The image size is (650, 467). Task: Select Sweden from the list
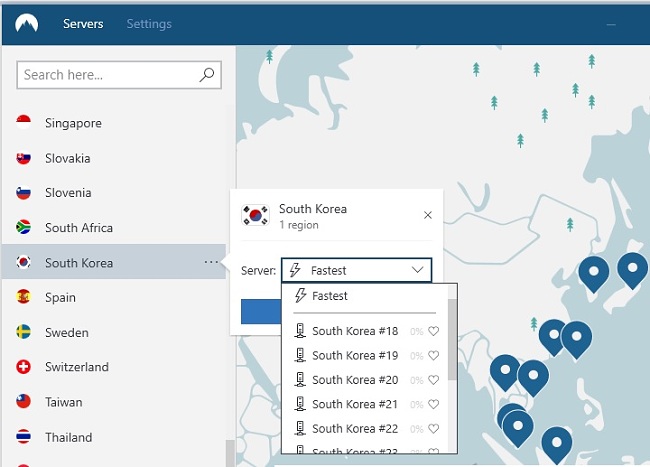coord(114,332)
